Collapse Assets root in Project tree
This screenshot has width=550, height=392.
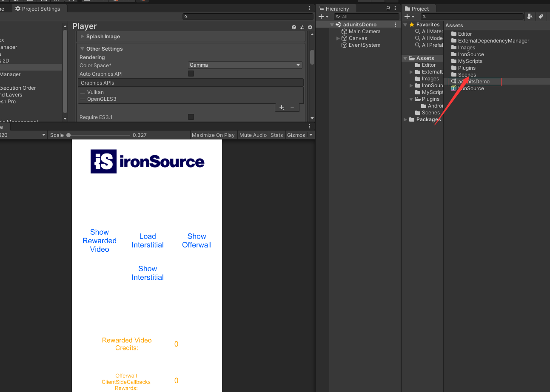[405, 58]
